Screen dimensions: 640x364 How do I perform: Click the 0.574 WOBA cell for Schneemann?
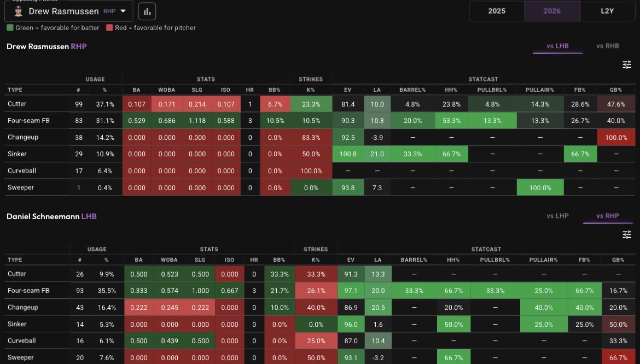click(170, 291)
